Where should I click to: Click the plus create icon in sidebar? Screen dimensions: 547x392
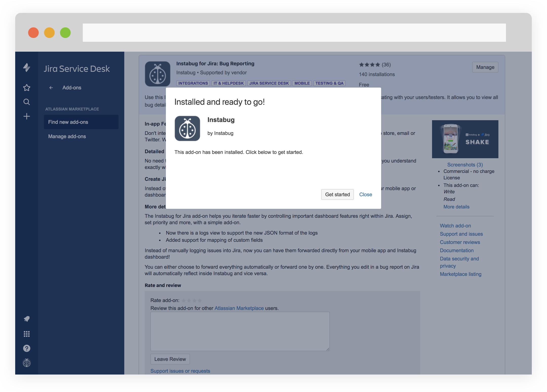tap(27, 116)
